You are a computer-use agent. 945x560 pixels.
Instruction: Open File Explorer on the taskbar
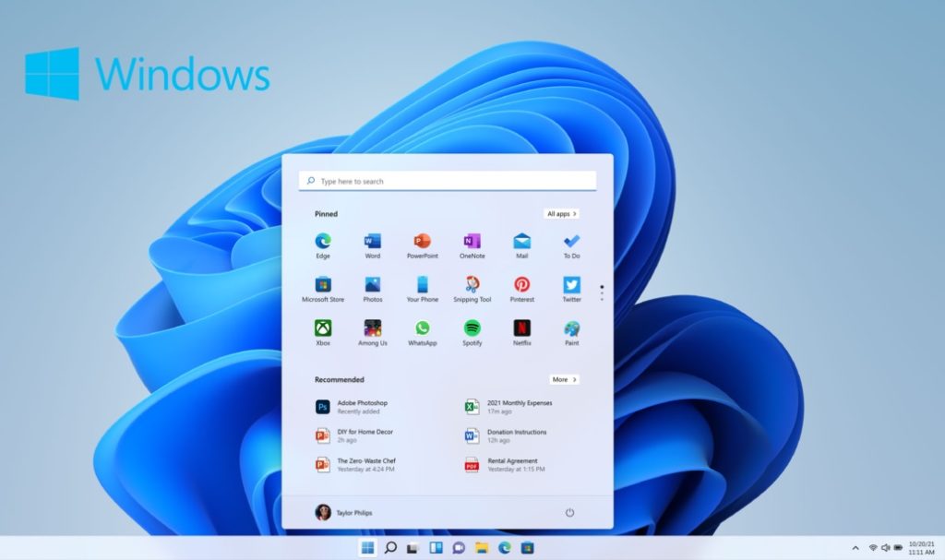481,547
